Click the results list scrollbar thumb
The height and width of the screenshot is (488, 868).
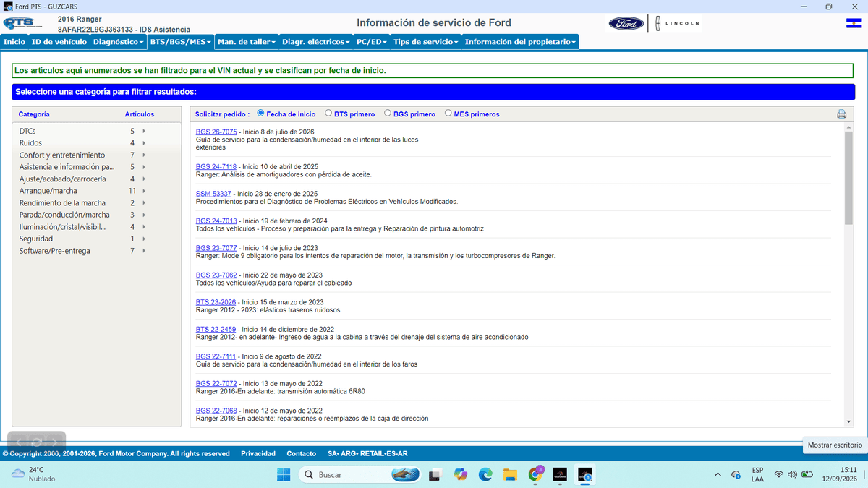click(x=848, y=177)
